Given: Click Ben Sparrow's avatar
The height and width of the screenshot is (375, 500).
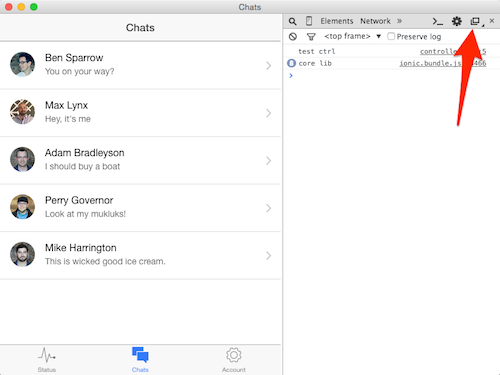Looking at the screenshot, I should click(x=22, y=64).
